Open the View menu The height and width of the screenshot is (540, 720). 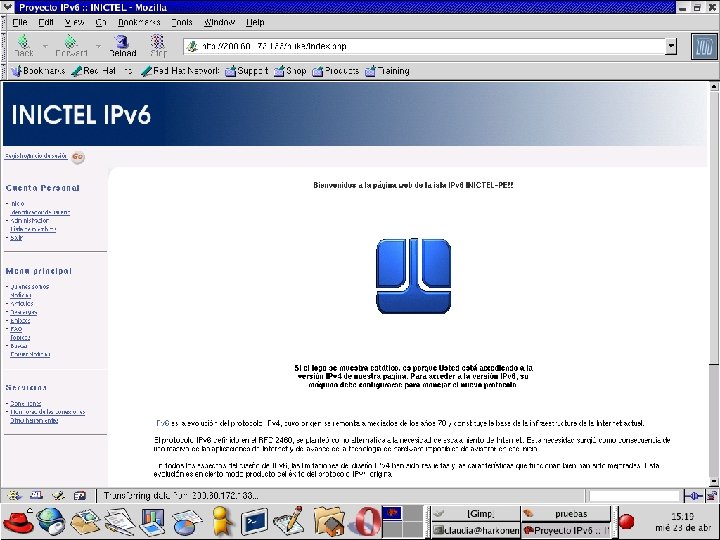tap(74, 22)
